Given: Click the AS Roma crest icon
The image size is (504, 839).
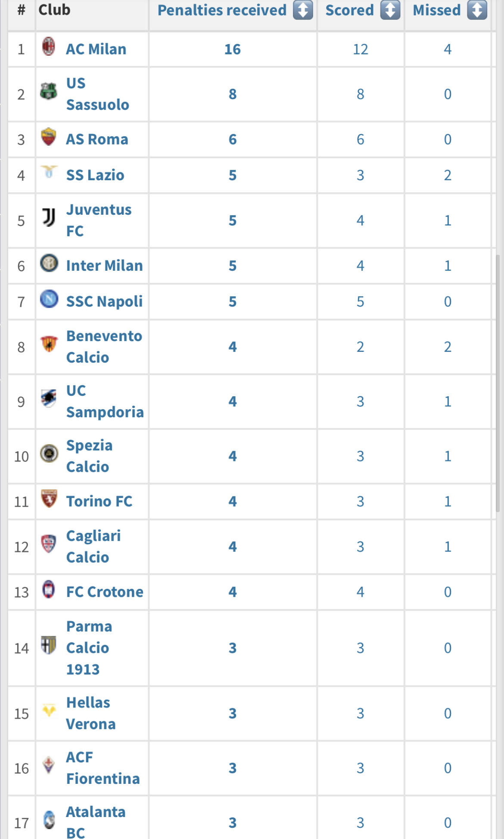Looking at the screenshot, I should point(49,137).
